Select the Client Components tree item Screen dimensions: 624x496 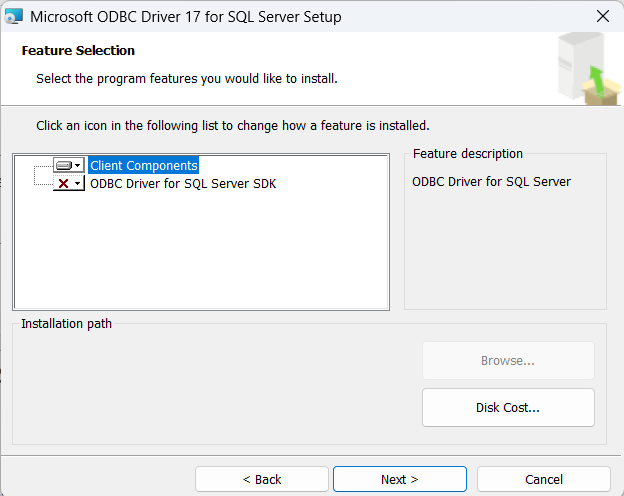(143, 165)
